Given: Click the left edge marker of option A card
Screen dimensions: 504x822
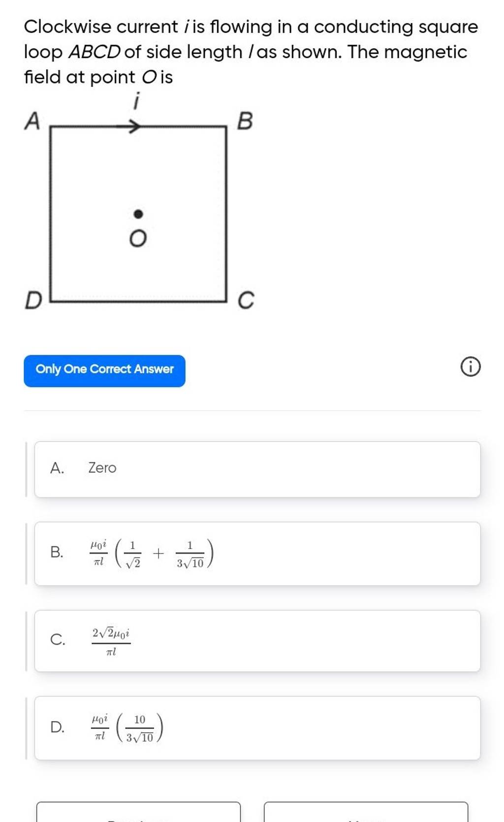Looking at the screenshot, I should (x=26, y=468).
